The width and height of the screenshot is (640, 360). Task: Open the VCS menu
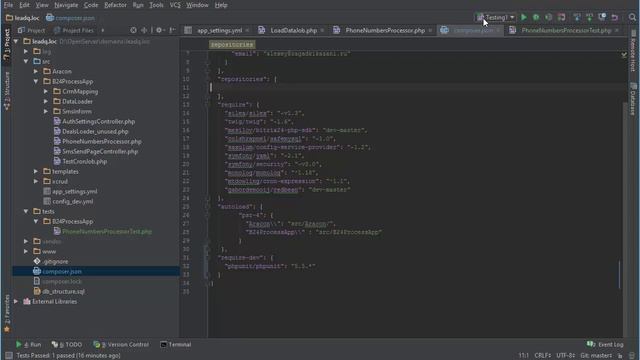click(175, 5)
